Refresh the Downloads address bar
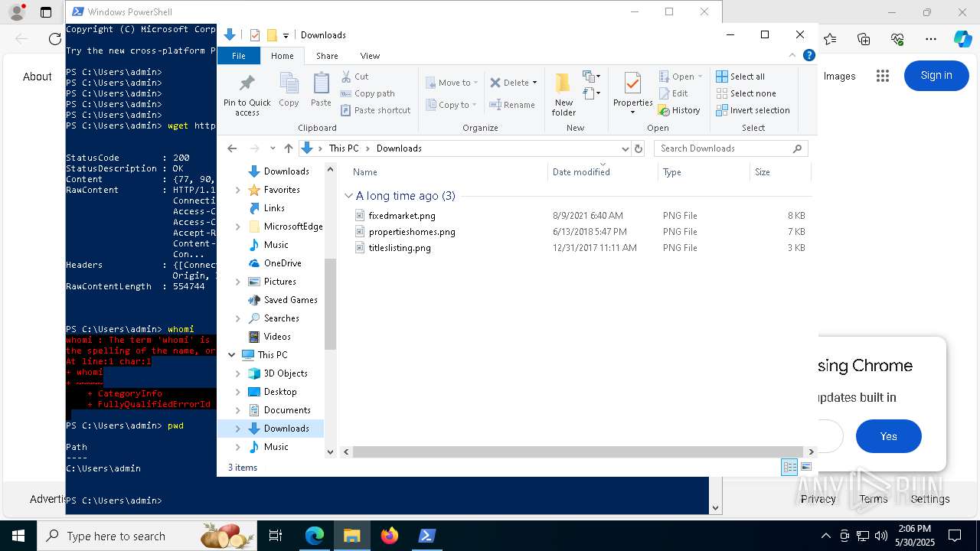 point(639,148)
